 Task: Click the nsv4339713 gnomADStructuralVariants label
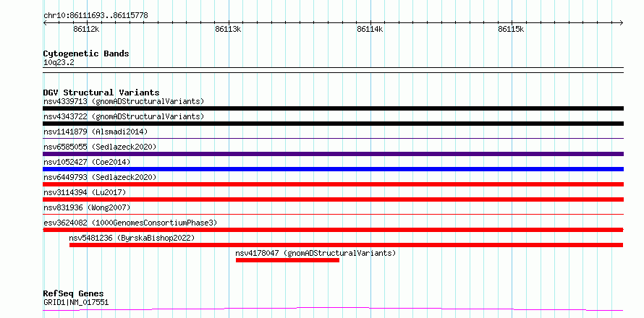tap(124, 101)
